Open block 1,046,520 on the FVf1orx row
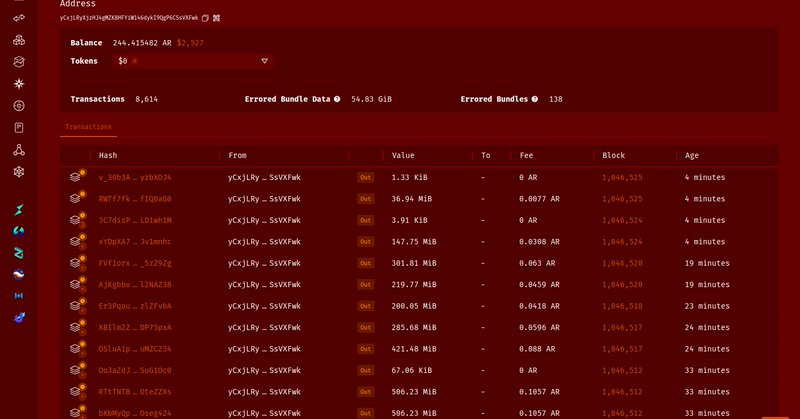This screenshot has width=800, height=419. pyautogui.click(x=622, y=263)
